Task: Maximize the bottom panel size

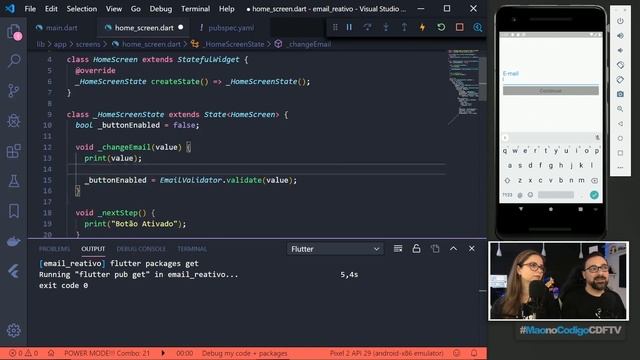Action: click(453, 249)
